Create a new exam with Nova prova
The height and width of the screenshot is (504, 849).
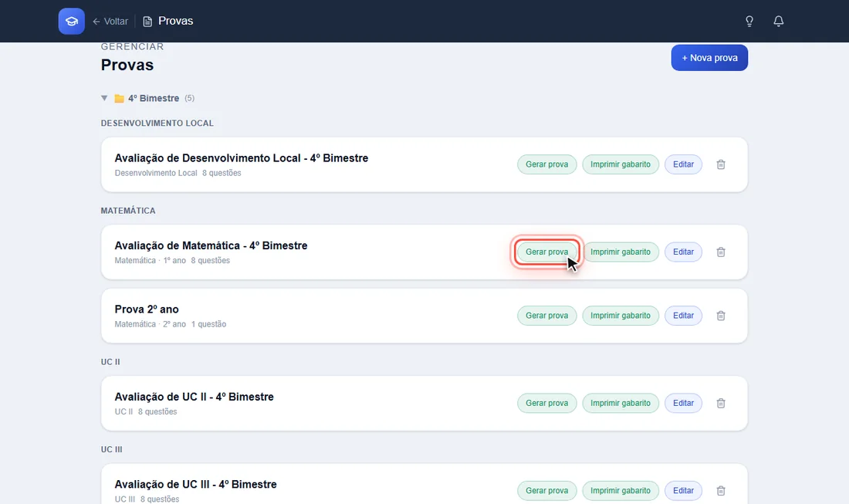point(709,58)
